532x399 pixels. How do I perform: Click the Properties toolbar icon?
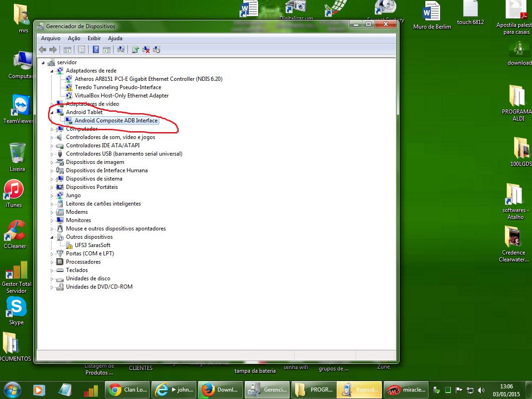click(x=81, y=50)
